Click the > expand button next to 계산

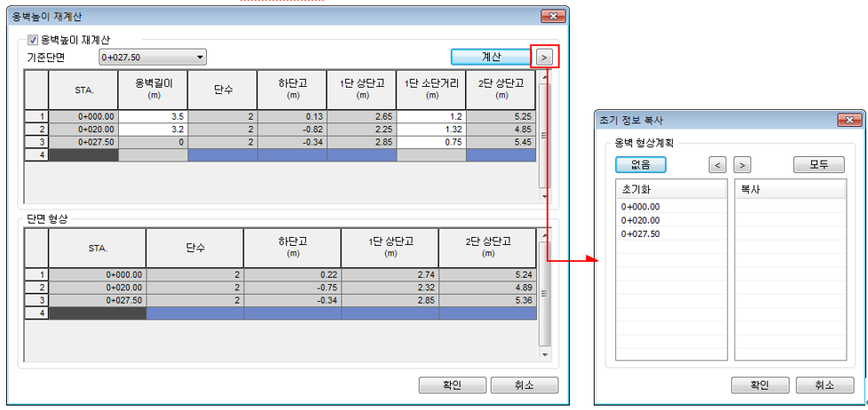tap(545, 57)
